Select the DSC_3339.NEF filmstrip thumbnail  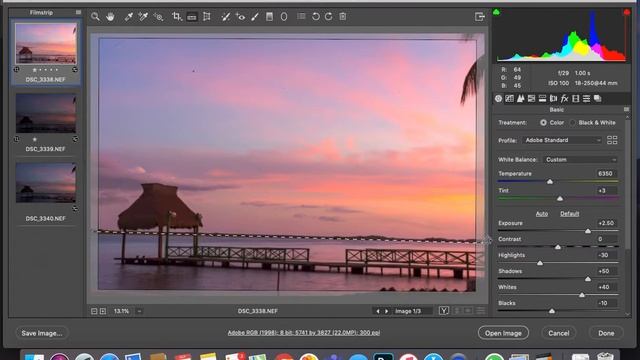pos(46,113)
